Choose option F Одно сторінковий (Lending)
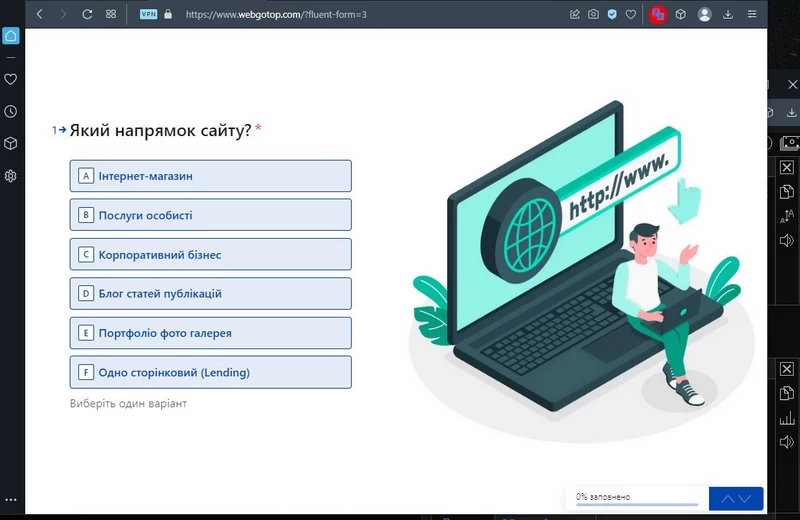The image size is (800, 520). click(211, 372)
